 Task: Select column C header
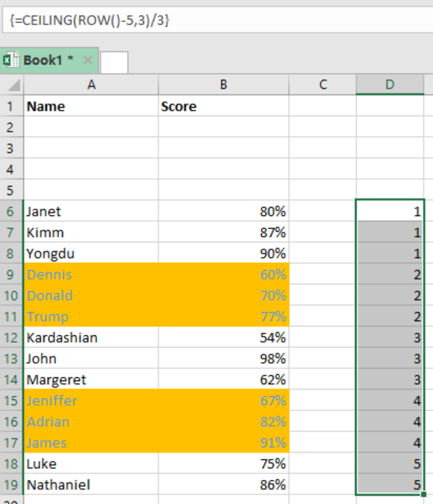[323, 85]
